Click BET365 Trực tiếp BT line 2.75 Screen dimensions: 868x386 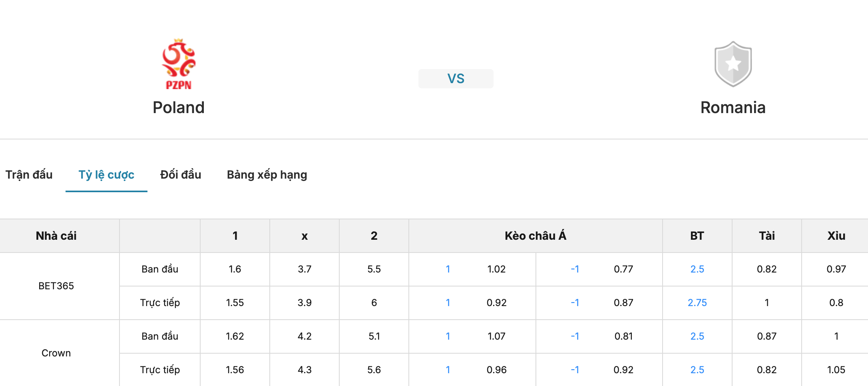pyautogui.click(x=697, y=302)
